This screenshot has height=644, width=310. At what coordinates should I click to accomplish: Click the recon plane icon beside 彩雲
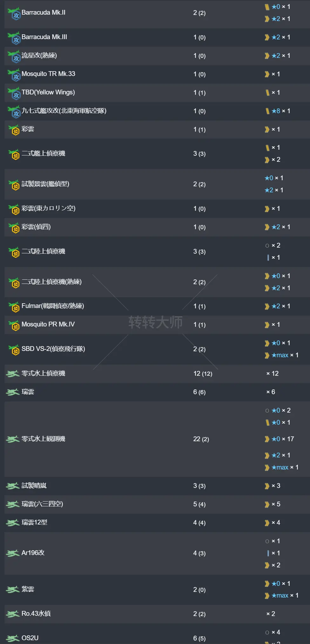coord(14,130)
